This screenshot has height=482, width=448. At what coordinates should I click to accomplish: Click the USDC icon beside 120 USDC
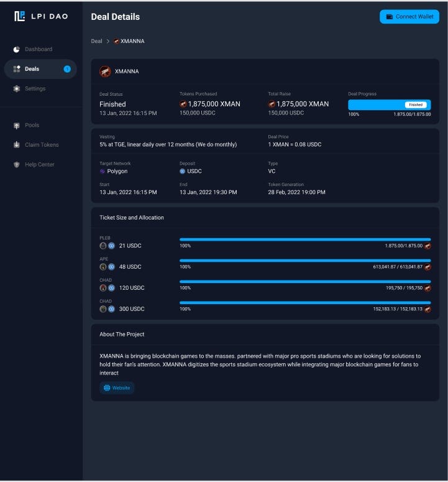pyautogui.click(x=111, y=288)
